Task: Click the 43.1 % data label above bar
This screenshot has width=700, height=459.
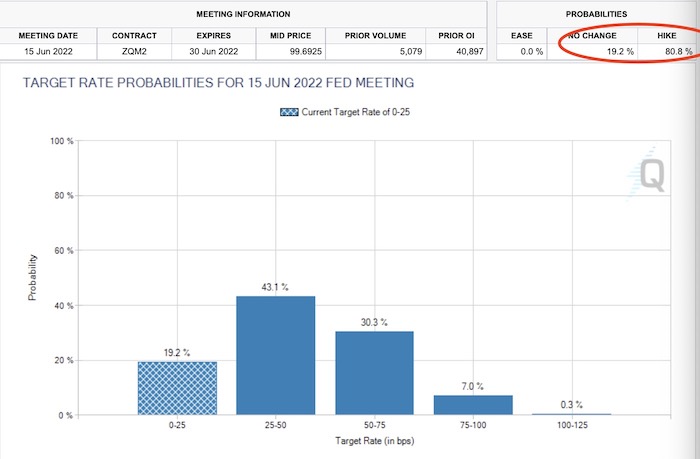Action: click(x=275, y=287)
